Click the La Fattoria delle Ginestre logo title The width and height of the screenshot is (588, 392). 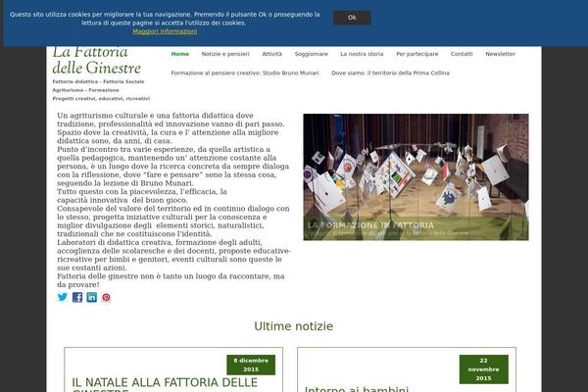pos(96,61)
